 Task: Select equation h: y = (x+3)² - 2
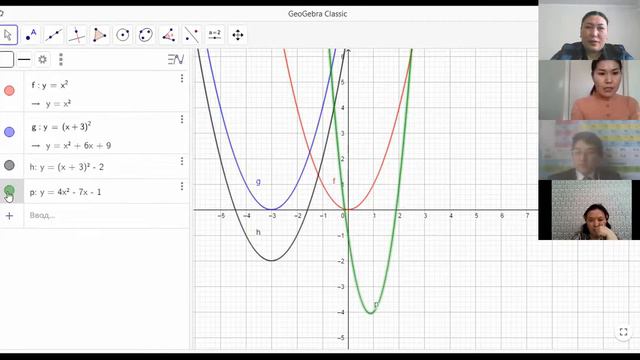coord(67,167)
